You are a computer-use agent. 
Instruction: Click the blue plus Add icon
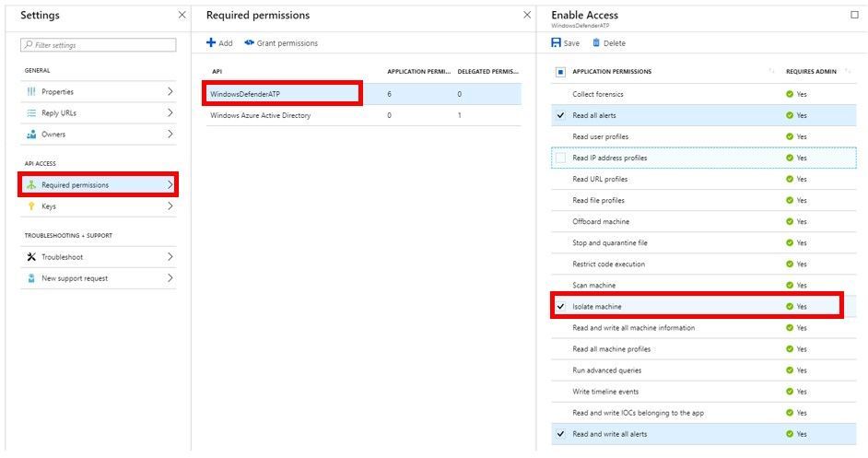tap(211, 43)
